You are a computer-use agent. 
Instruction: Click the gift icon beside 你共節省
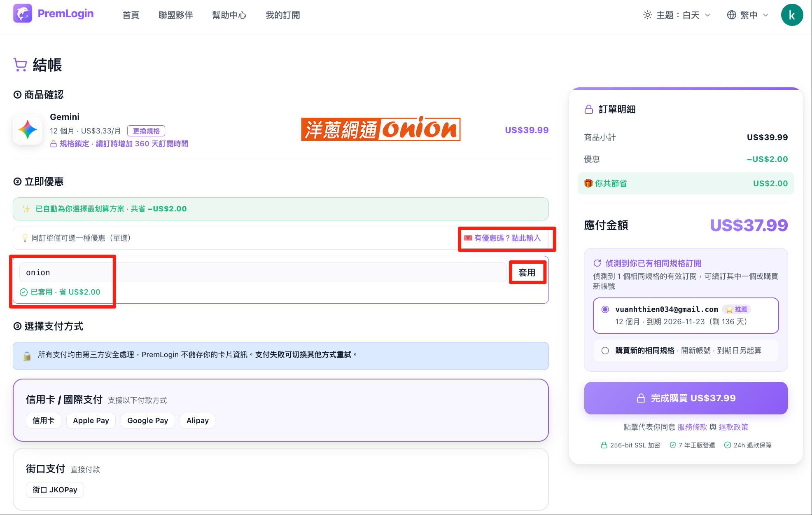pyautogui.click(x=588, y=183)
